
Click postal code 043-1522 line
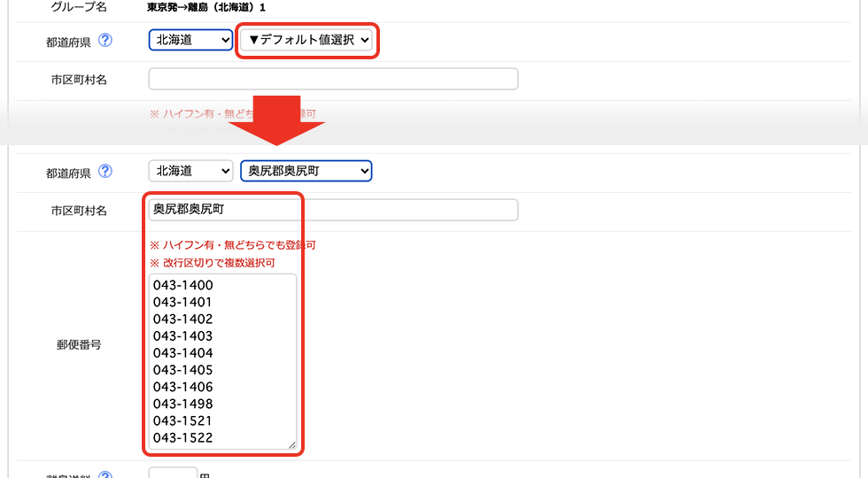click(x=183, y=437)
